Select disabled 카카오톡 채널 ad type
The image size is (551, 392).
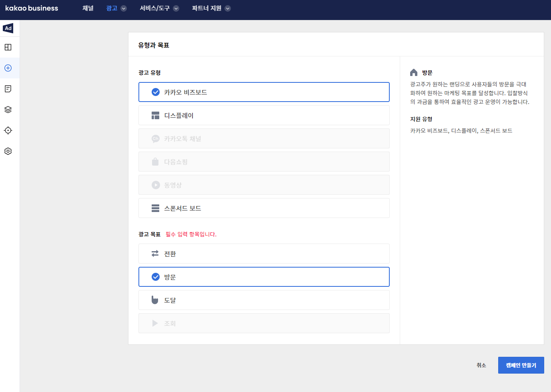click(x=264, y=138)
